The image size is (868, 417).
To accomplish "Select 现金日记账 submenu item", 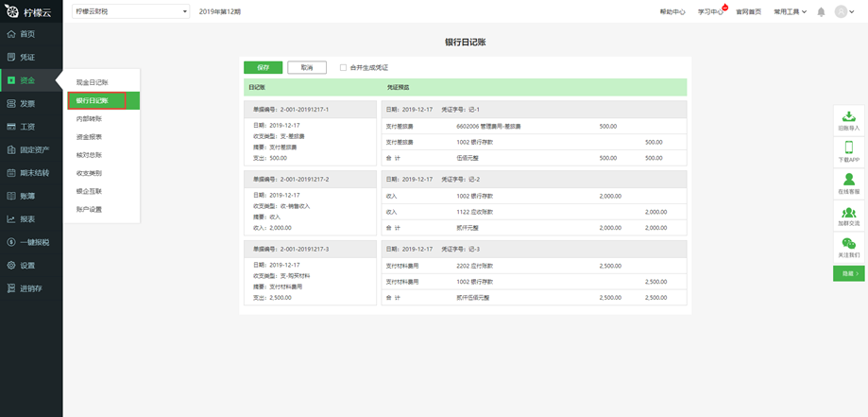I will pos(92,82).
